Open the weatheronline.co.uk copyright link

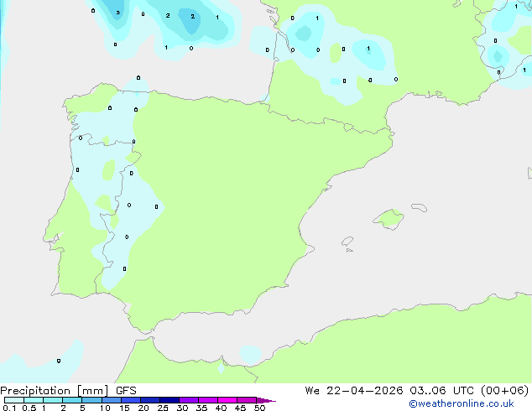462,403
